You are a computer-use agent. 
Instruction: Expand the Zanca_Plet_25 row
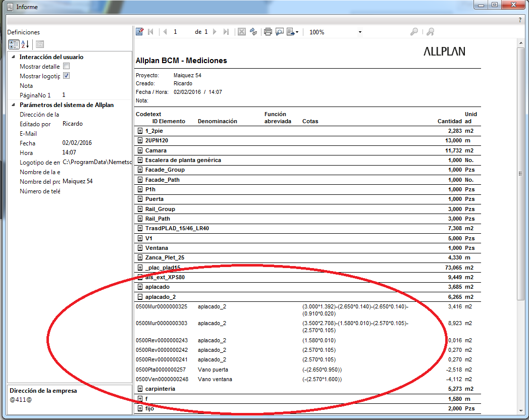(140, 258)
